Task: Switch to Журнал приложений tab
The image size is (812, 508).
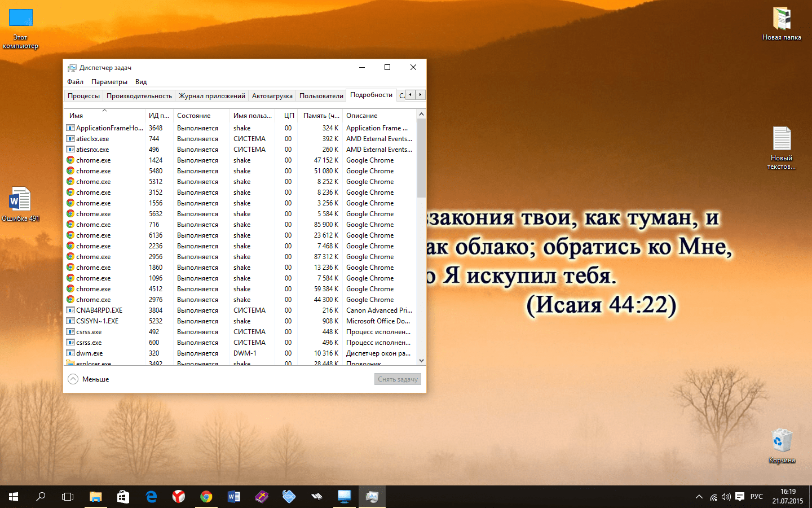Action: (212, 96)
